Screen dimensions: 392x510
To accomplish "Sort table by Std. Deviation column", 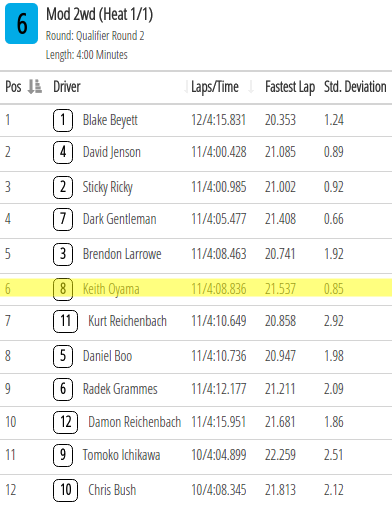I will point(355,87).
